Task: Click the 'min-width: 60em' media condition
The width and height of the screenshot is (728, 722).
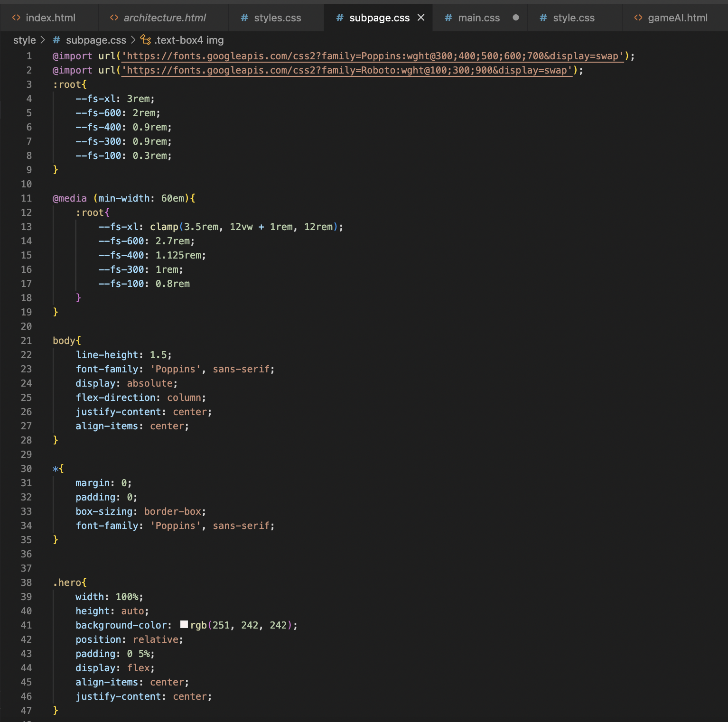Action: pyautogui.click(x=141, y=198)
